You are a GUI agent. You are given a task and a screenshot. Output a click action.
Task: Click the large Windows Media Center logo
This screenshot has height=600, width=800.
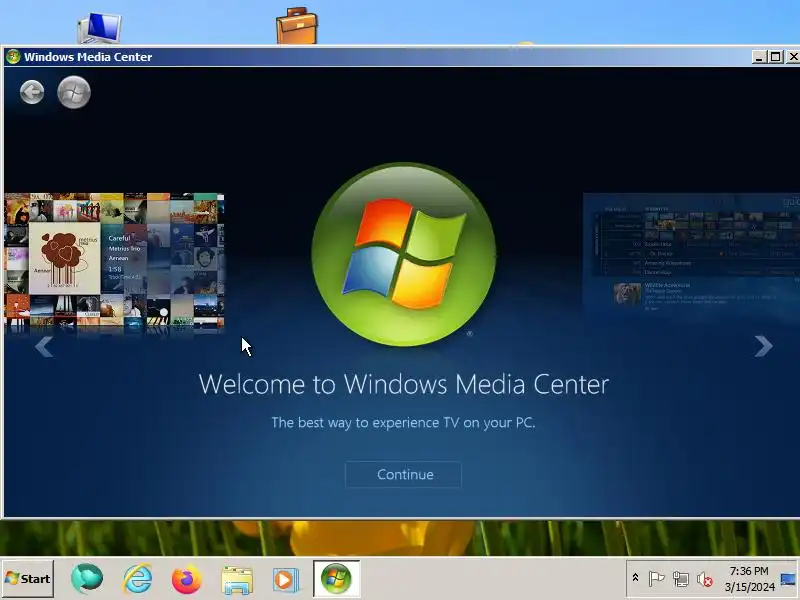point(404,254)
